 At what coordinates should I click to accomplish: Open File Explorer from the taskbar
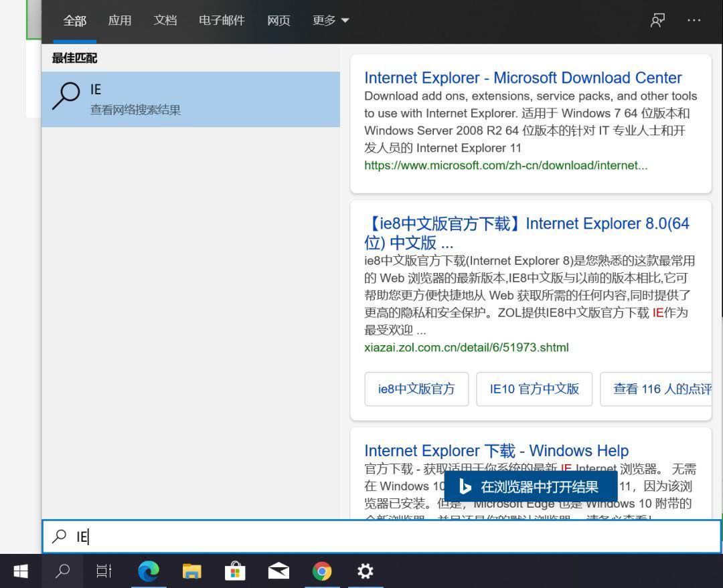[x=192, y=571]
